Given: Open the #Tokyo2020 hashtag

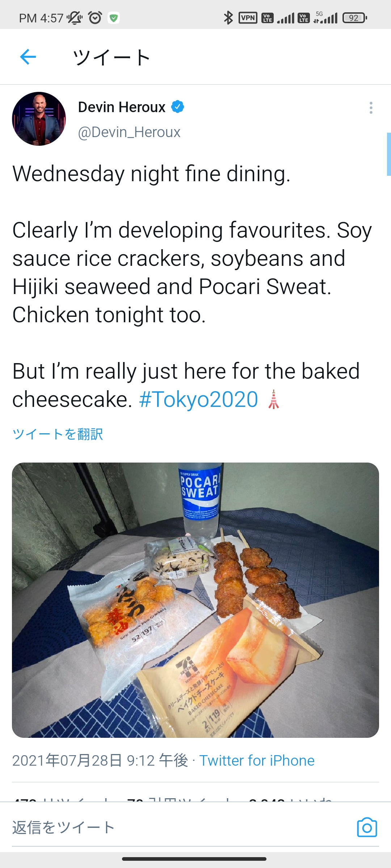Looking at the screenshot, I should coord(198,400).
